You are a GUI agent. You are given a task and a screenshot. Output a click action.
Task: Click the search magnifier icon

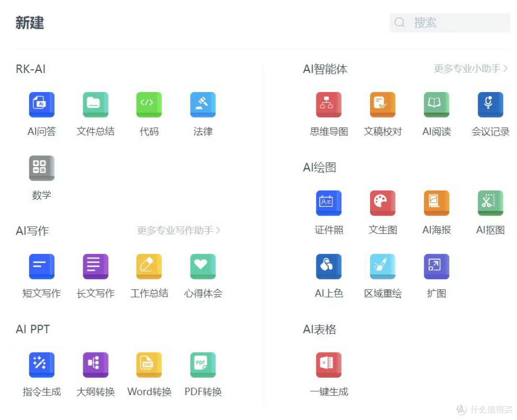pyautogui.click(x=399, y=23)
